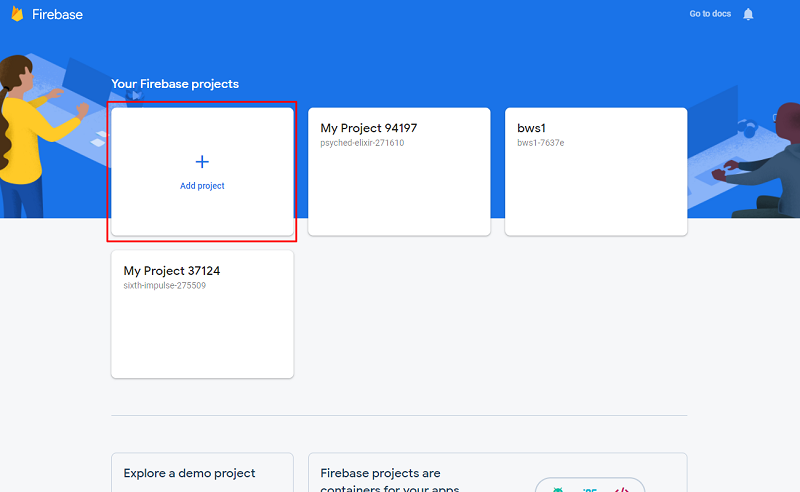Image resolution: width=800 pixels, height=492 pixels.
Task: Click the Firebase flame logo
Action: [17, 14]
